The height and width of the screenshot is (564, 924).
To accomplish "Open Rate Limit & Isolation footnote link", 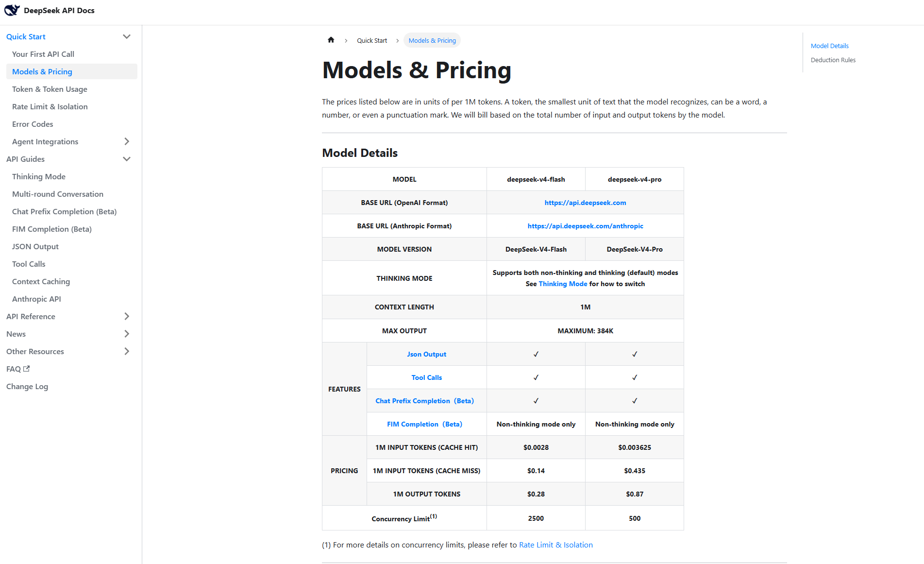I will click(x=556, y=545).
